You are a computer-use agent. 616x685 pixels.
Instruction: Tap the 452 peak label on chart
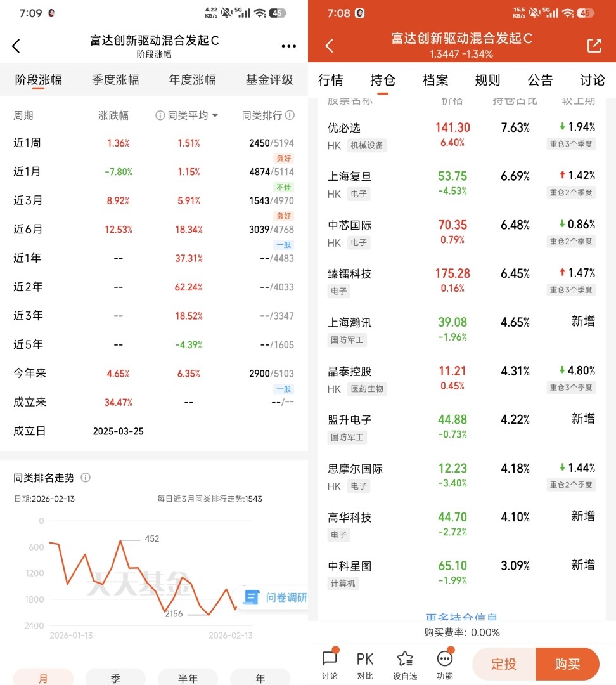(x=152, y=538)
